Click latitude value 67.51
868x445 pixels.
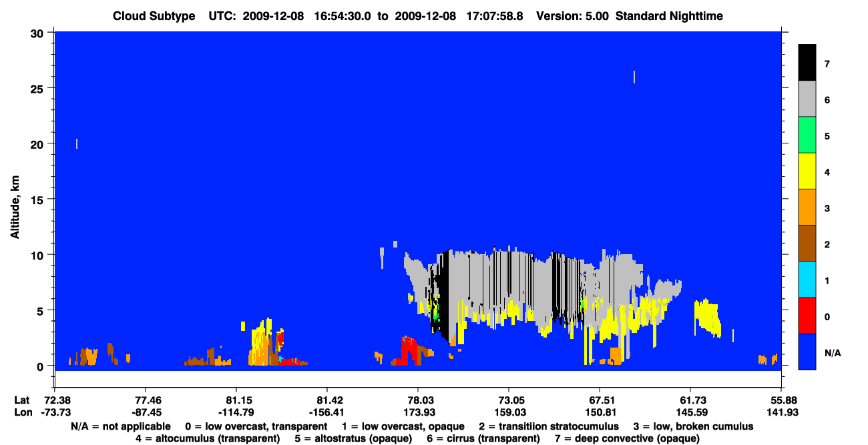point(600,400)
